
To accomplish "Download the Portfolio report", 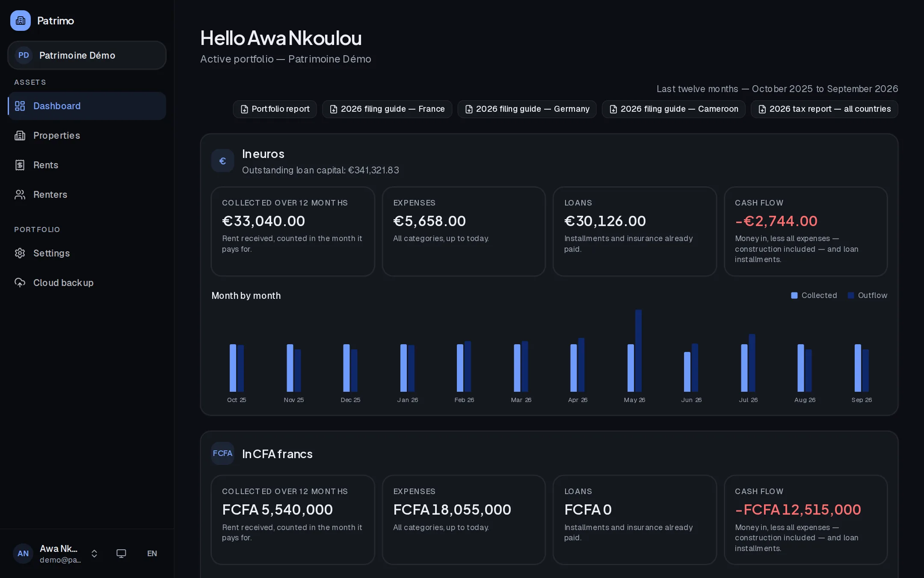I will click(x=275, y=109).
